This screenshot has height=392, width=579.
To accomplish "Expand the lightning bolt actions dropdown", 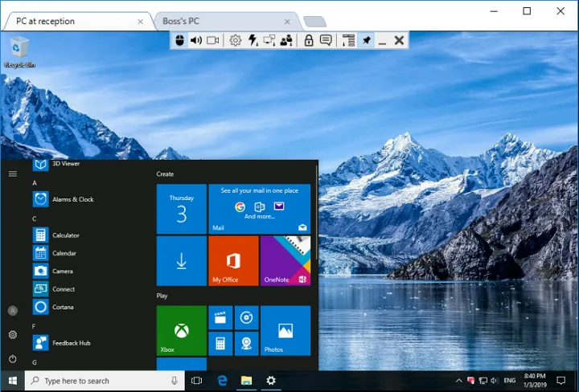I will pyautogui.click(x=253, y=40).
